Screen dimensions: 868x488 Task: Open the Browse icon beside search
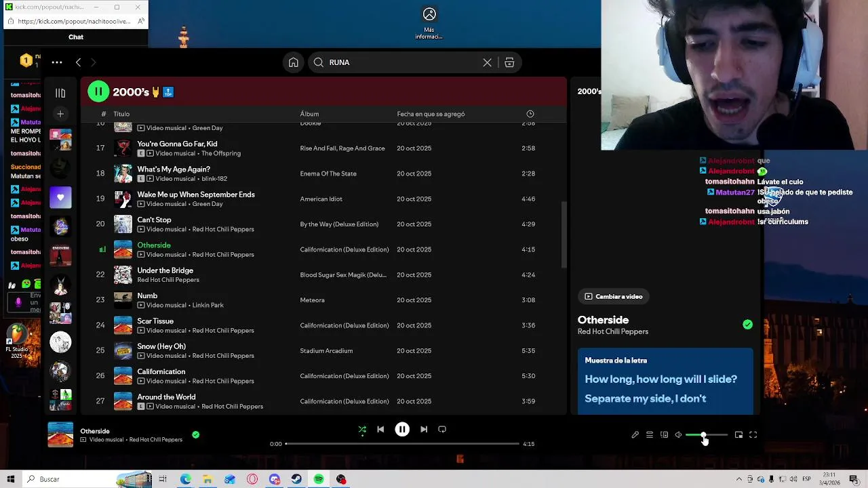click(x=509, y=62)
